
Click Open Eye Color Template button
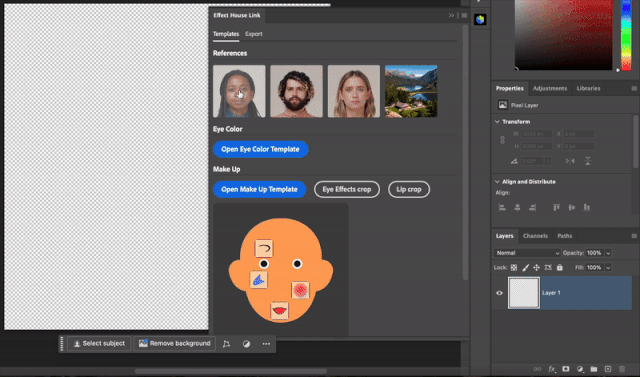260,149
